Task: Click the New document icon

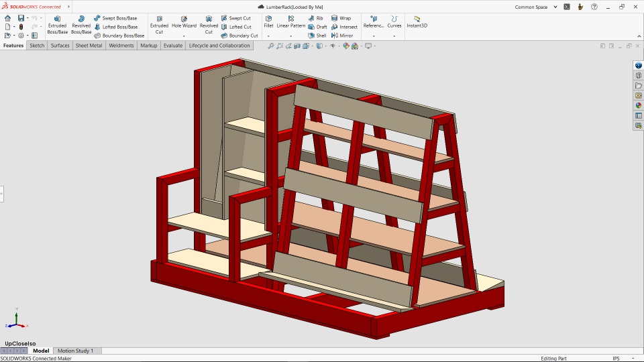Action: pyautogui.click(x=7, y=27)
